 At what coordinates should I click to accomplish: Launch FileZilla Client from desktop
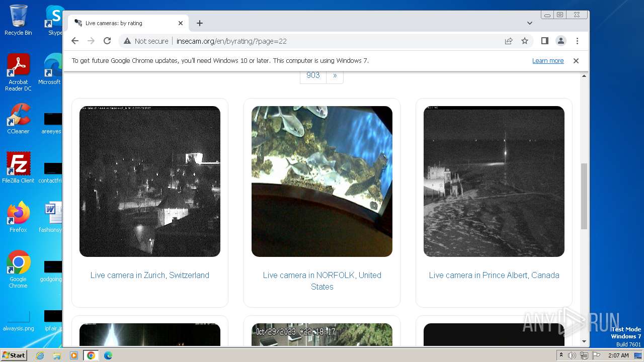click(x=18, y=167)
